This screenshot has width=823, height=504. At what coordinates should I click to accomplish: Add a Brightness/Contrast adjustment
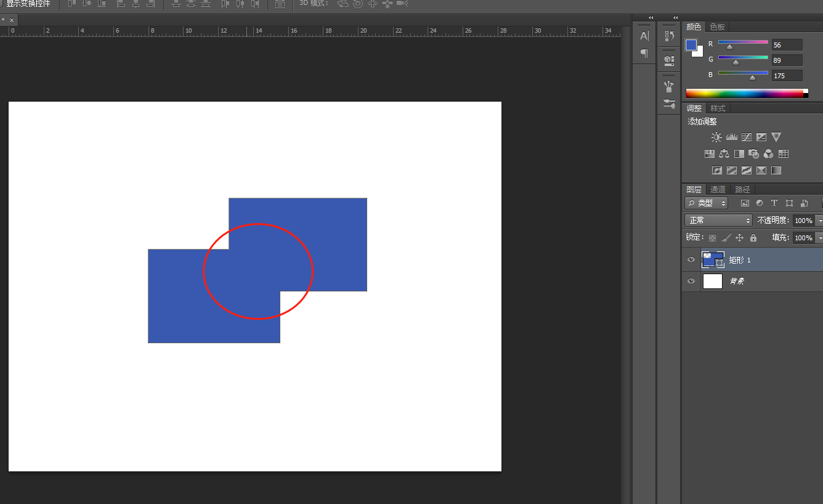pyautogui.click(x=716, y=137)
